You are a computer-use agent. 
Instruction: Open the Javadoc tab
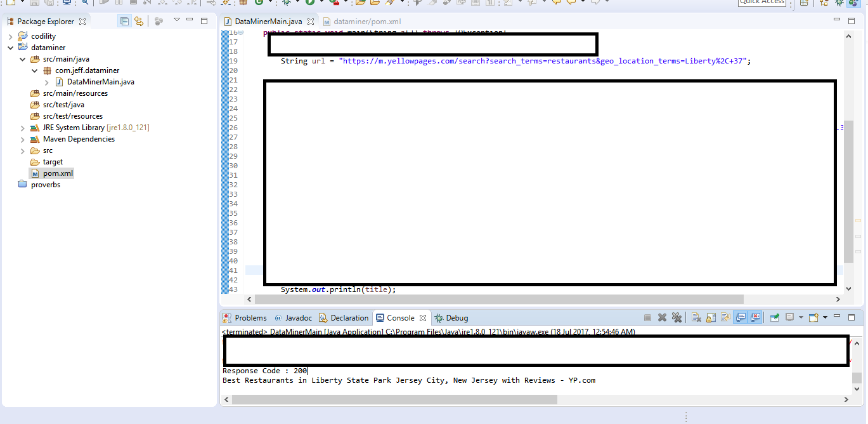(294, 318)
